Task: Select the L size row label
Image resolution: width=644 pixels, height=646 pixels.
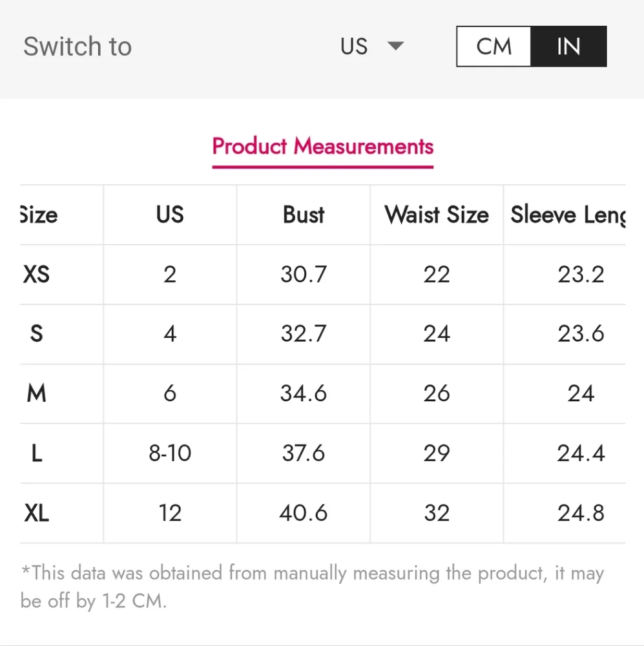Action: 37,453
